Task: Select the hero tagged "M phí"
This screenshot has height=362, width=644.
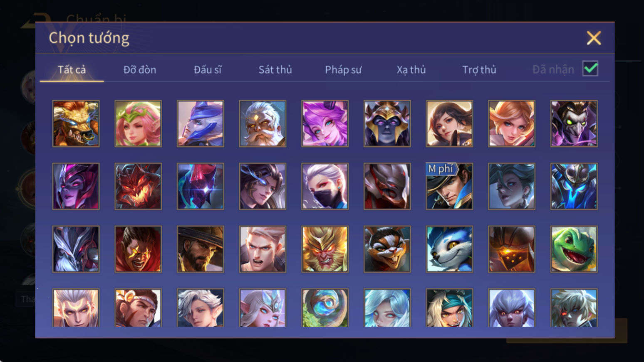Action: coord(449,186)
